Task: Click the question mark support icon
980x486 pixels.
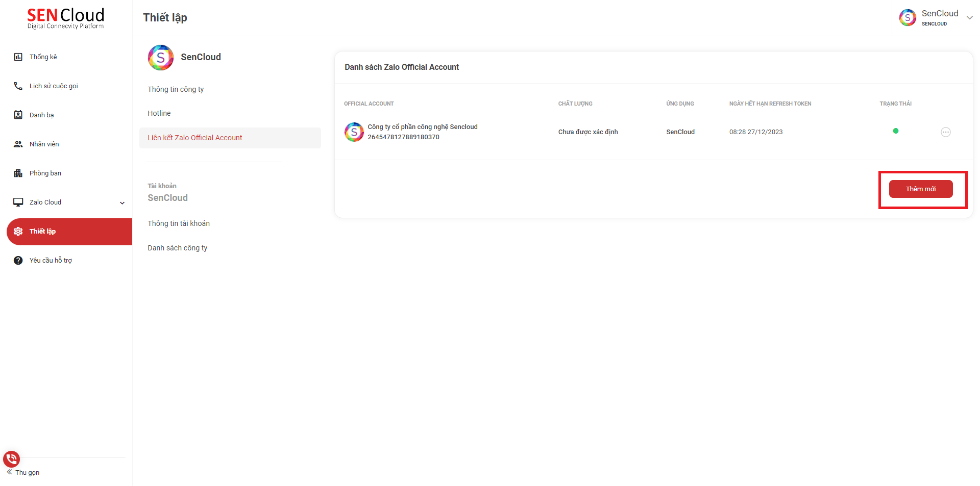Action: [18, 261]
